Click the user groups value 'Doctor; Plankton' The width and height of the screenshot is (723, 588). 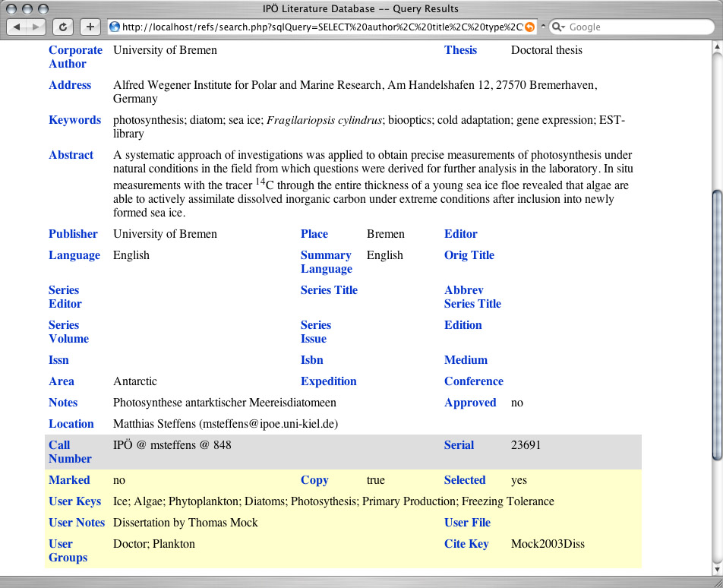[x=154, y=544]
